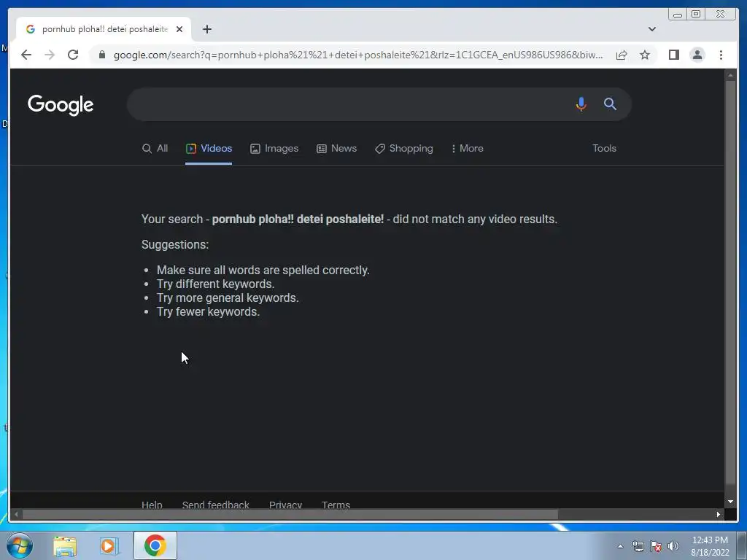Switch to the News results tab
Viewport: 747px width, 560px height.
pos(337,149)
